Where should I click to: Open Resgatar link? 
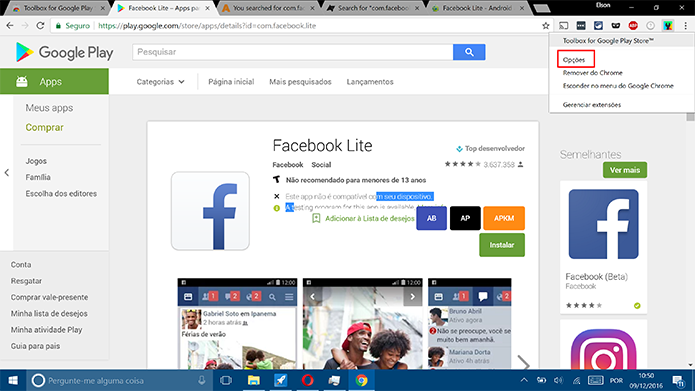[x=26, y=281]
